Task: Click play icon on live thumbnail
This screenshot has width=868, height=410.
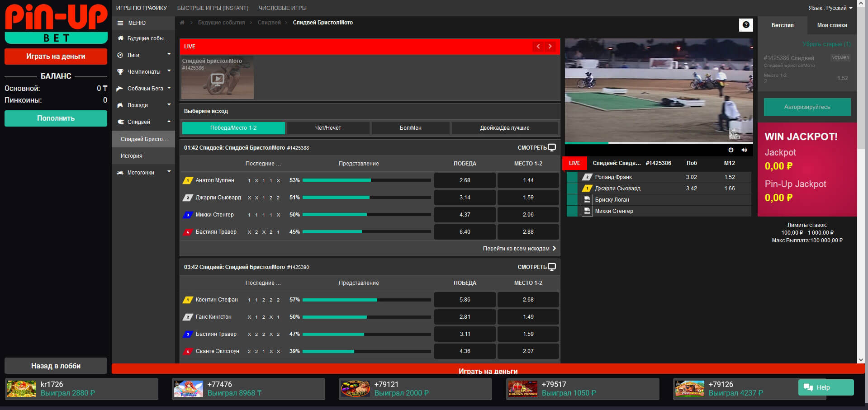Action: tap(218, 80)
